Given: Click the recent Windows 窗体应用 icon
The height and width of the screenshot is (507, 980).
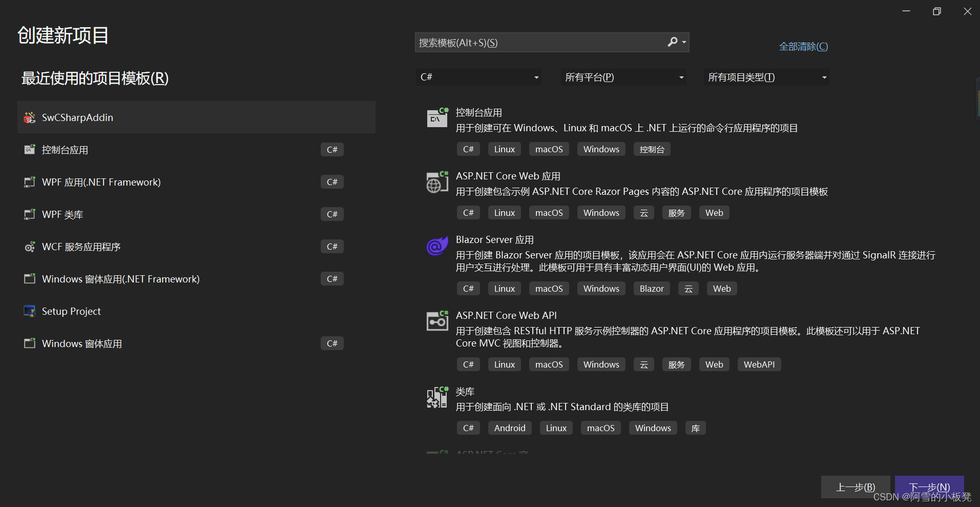Looking at the screenshot, I should click(x=30, y=343).
